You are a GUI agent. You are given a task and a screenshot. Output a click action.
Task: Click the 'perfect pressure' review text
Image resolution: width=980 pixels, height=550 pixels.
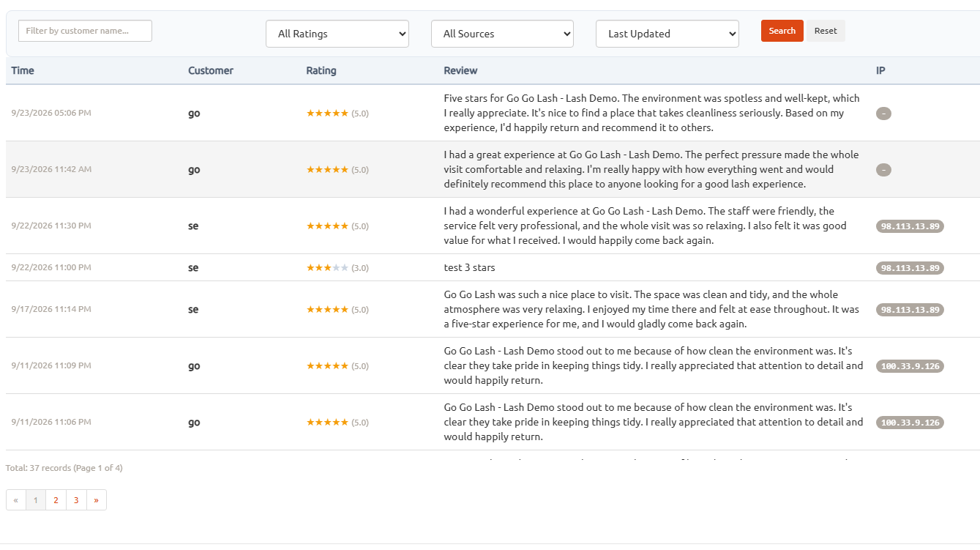651,169
